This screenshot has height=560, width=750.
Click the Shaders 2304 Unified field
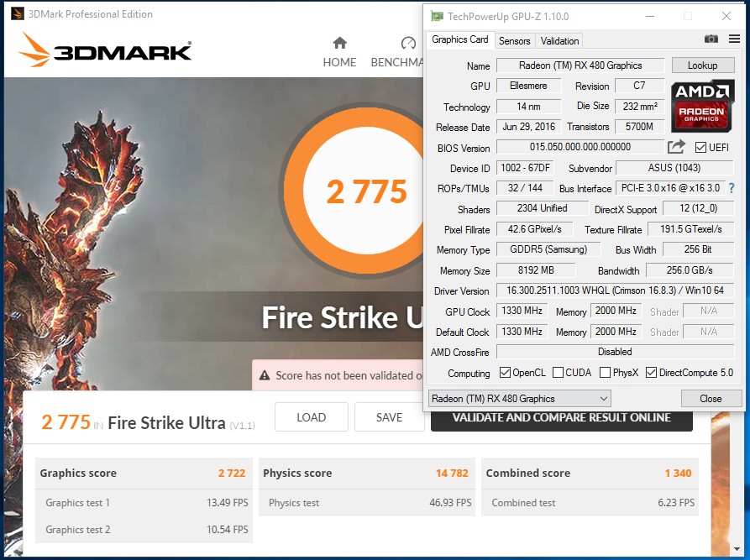pos(542,208)
